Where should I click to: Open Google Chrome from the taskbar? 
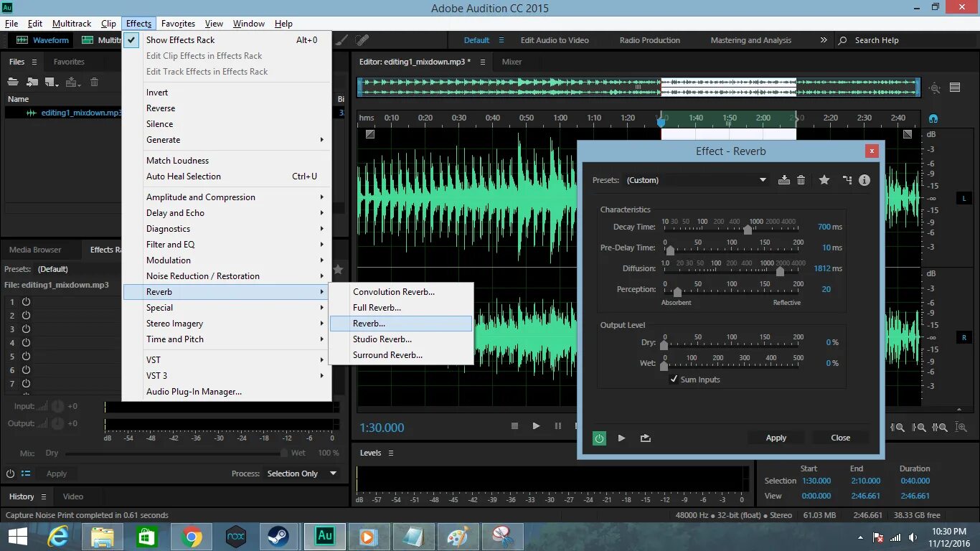pyautogui.click(x=192, y=536)
